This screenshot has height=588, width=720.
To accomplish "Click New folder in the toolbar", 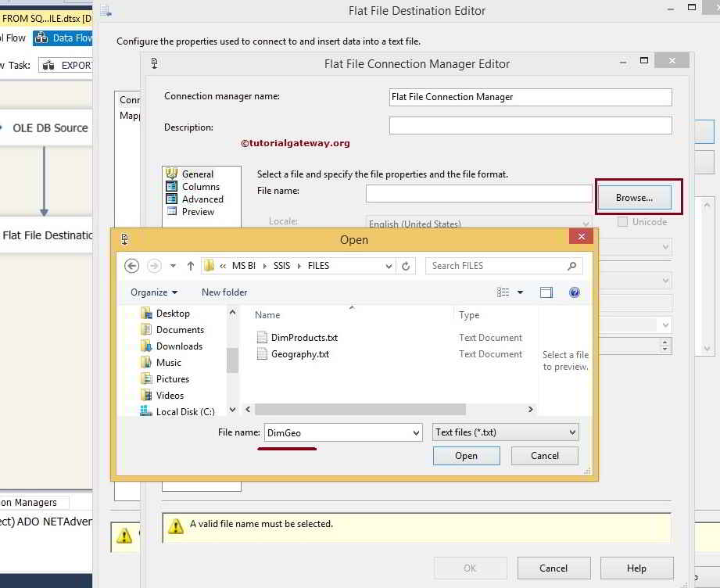I will (x=224, y=292).
